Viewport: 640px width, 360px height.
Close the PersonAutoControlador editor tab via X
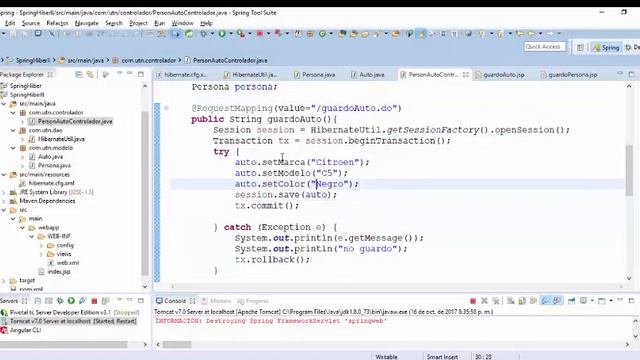[466, 75]
